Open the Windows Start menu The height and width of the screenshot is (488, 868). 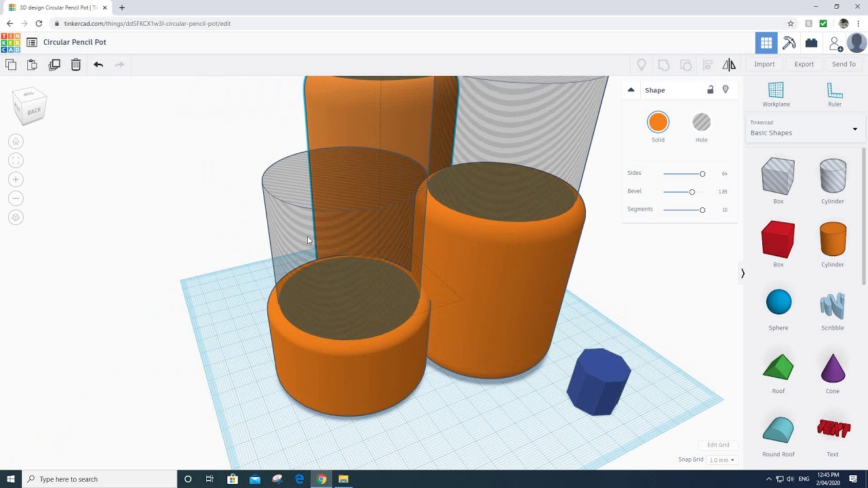point(10,479)
